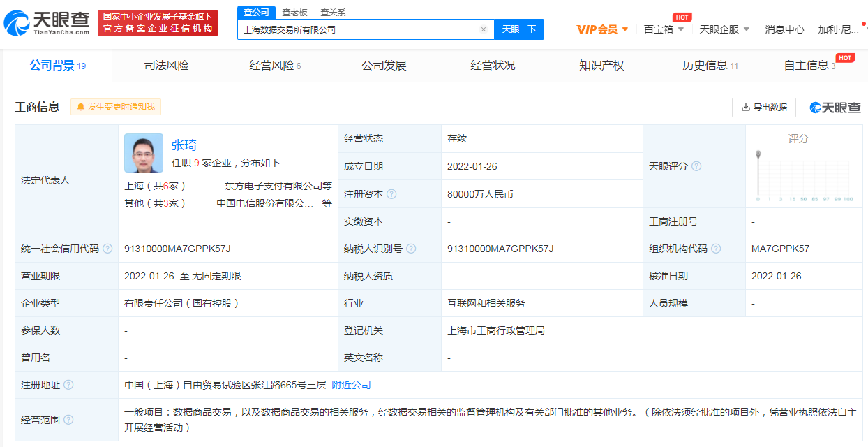Image resolution: width=868 pixels, height=447 pixels.
Task: Expand the 天眼企服 dropdown
Action: [724, 29]
